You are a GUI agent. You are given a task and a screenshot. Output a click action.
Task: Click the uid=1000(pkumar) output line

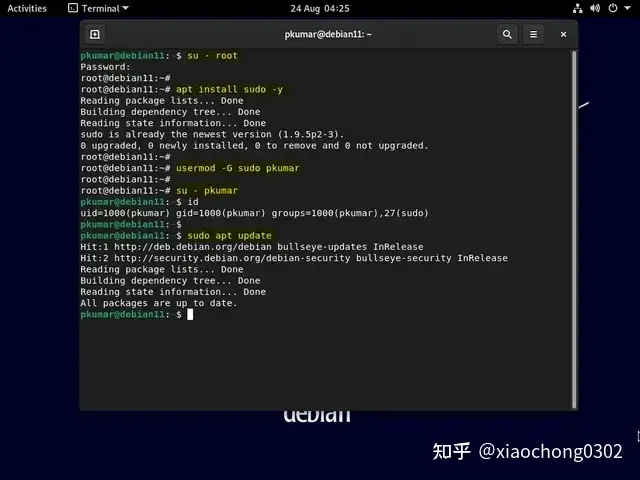pyautogui.click(x=254, y=213)
